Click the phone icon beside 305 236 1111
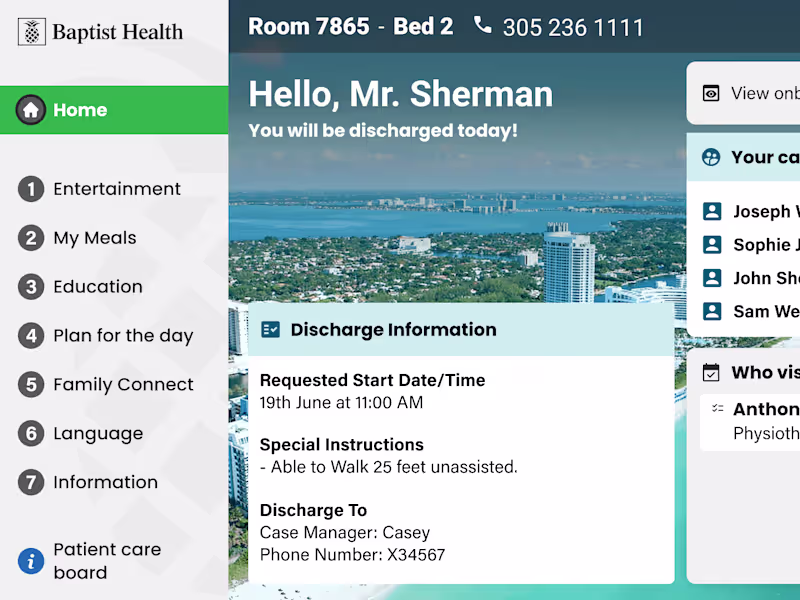 click(483, 25)
